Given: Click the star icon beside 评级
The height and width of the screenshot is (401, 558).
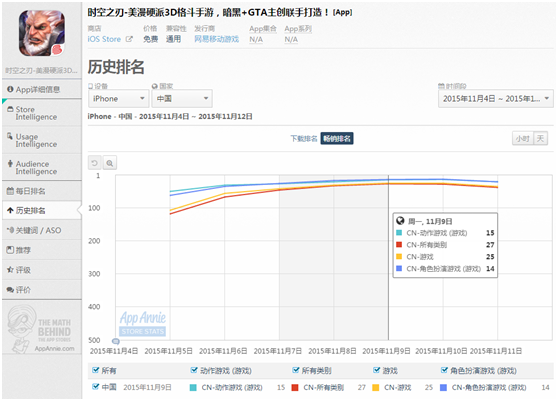Looking at the screenshot, I should point(10,270).
